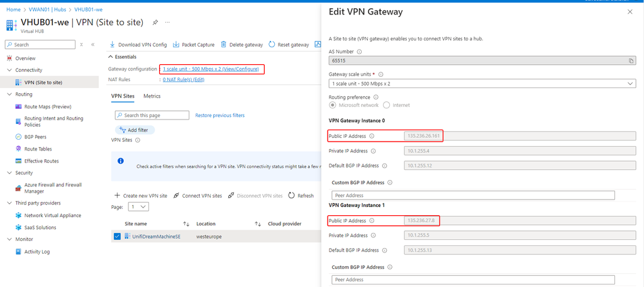Pin VHUB01-we page with pin icon
The width and height of the screenshot is (644, 287).
(155, 22)
